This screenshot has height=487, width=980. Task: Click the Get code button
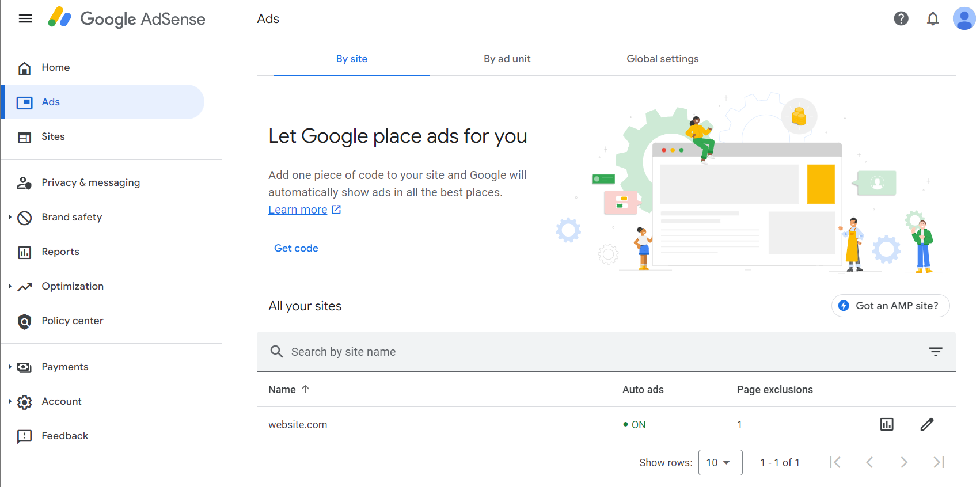296,248
